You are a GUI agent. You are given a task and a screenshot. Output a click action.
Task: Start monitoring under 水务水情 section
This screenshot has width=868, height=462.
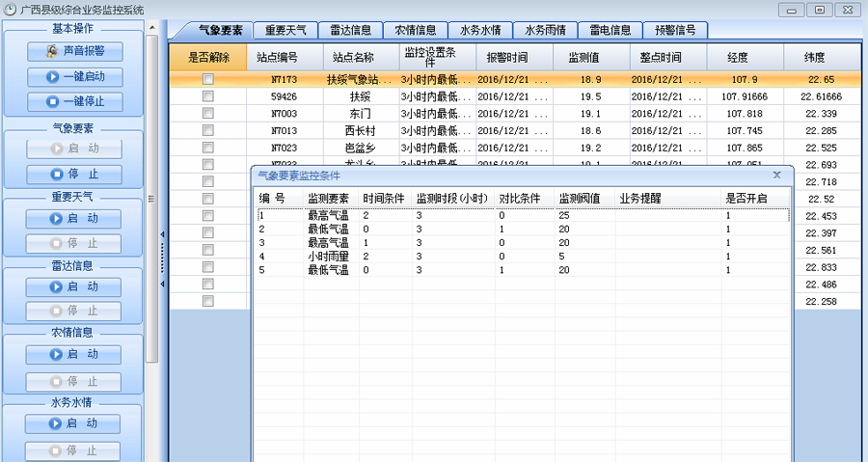[x=74, y=423]
